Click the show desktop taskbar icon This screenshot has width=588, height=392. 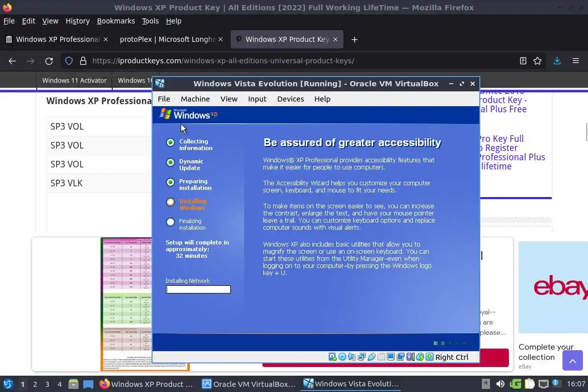[88, 384]
